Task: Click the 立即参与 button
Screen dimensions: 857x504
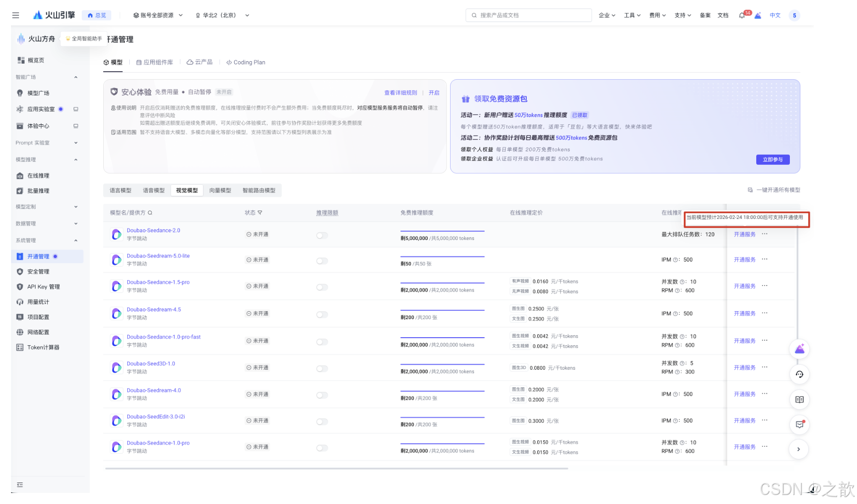Action: coord(772,160)
